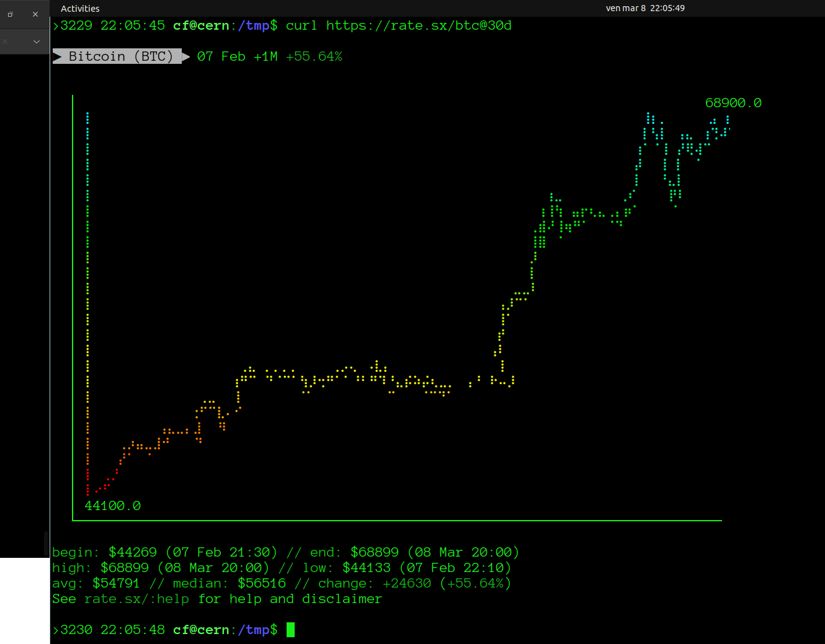Click the +55.64% change text in the header

(314, 56)
